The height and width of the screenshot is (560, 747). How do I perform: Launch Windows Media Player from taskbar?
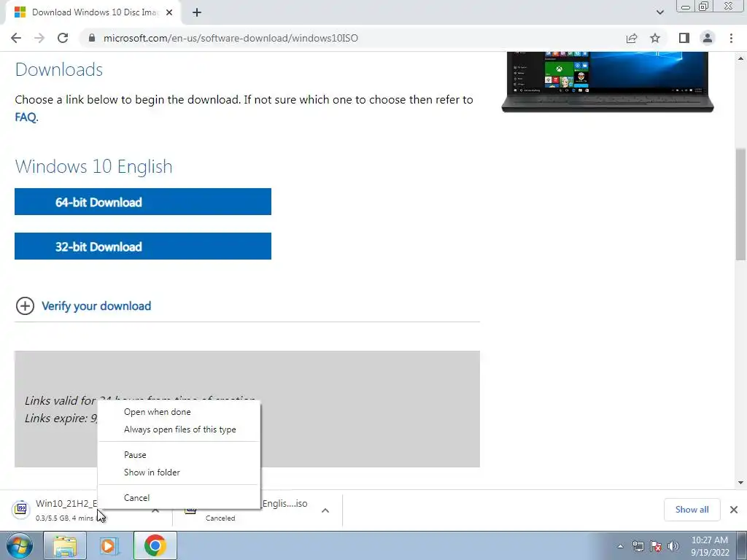[109, 545]
